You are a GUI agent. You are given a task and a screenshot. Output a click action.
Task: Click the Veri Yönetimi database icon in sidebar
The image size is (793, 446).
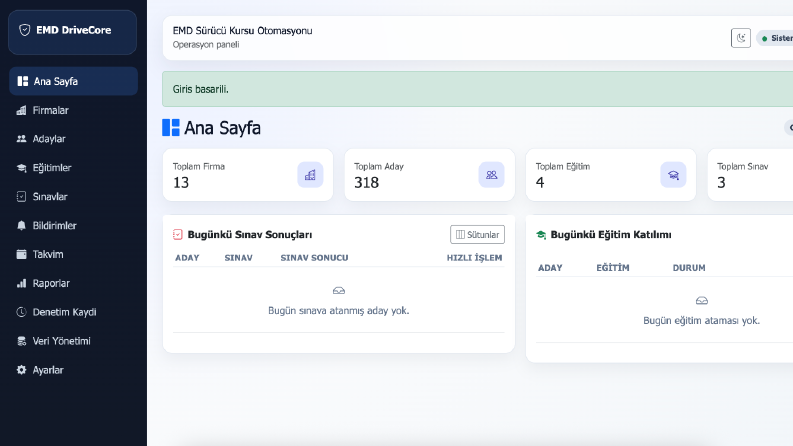[21, 341]
